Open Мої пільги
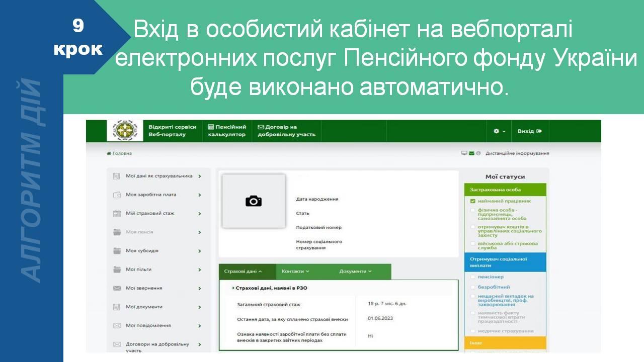 pyautogui.click(x=138, y=269)
